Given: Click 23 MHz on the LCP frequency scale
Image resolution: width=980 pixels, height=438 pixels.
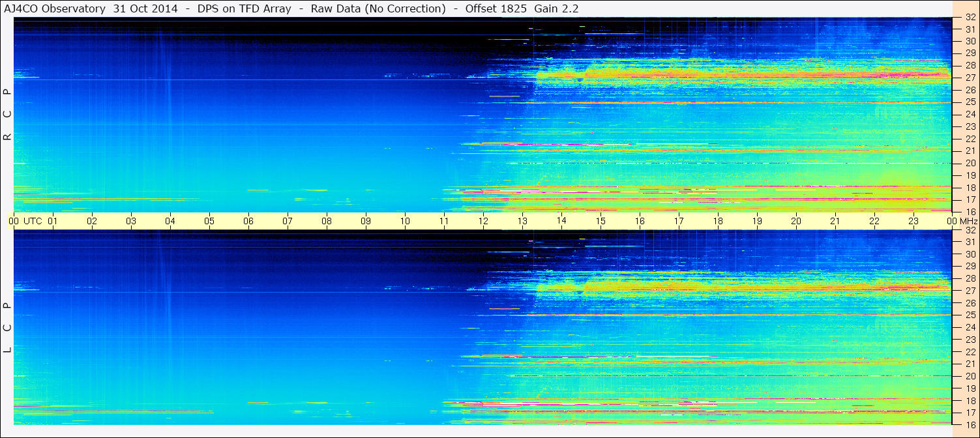Looking at the screenshot, I should [970, 340].
